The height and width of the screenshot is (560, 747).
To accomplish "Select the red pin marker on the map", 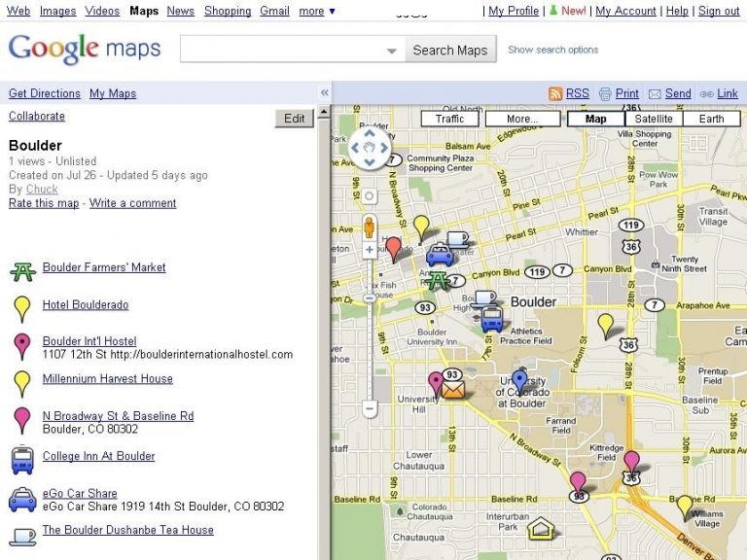I will pos(393,250).
